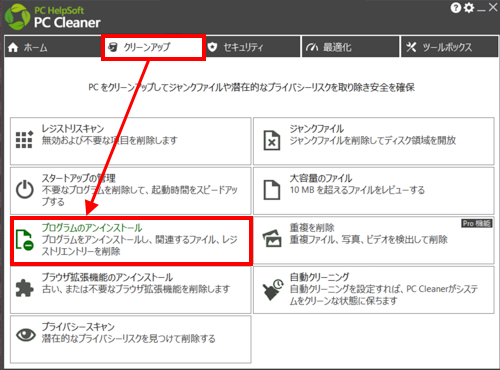Image resolution: width=500 pixels, height=370 pixels.
Task: Open the ツールボックス tab
Action: (x=449, y=47)
